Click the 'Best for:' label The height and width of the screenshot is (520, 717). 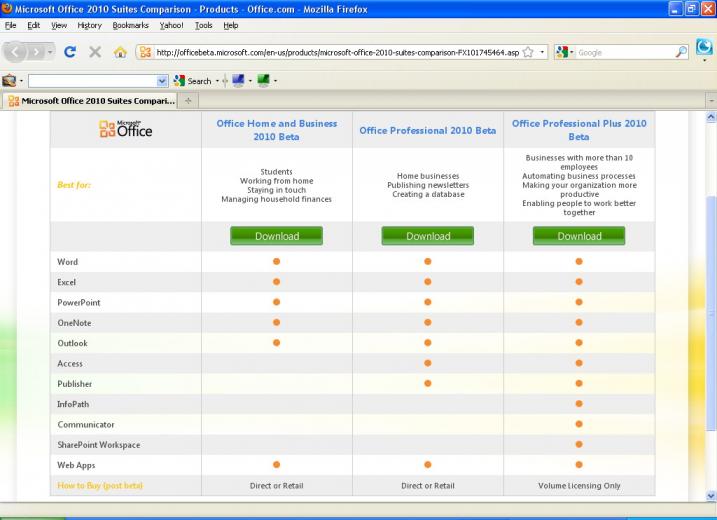pos(74,185)
